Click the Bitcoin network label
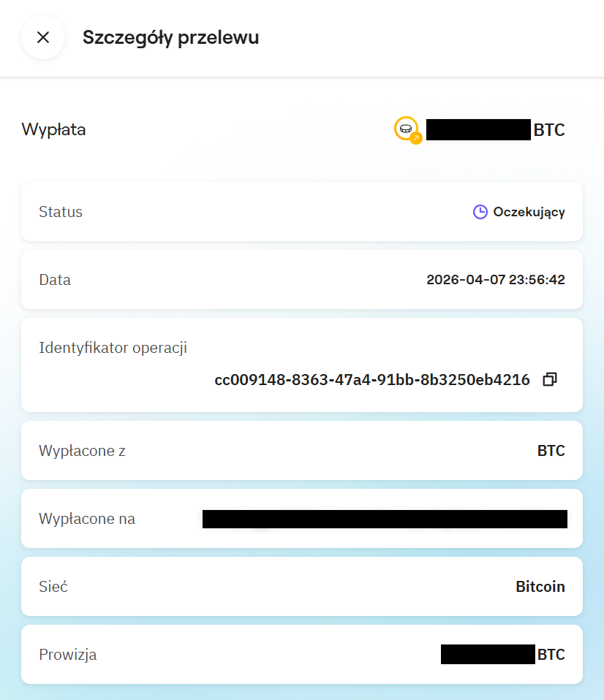Viewport: 604px width, 700px height. click(540, 586)
